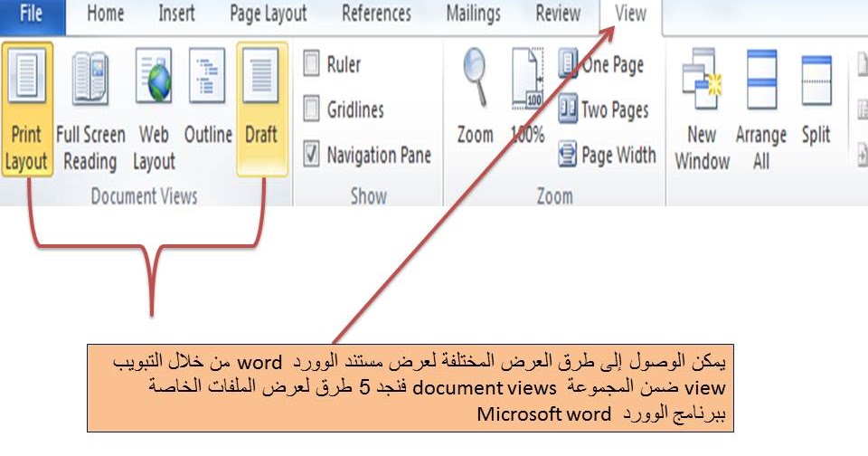Click the Document Views group label
Viewport: 868px width, 456px height.
[x=144, y=196]
